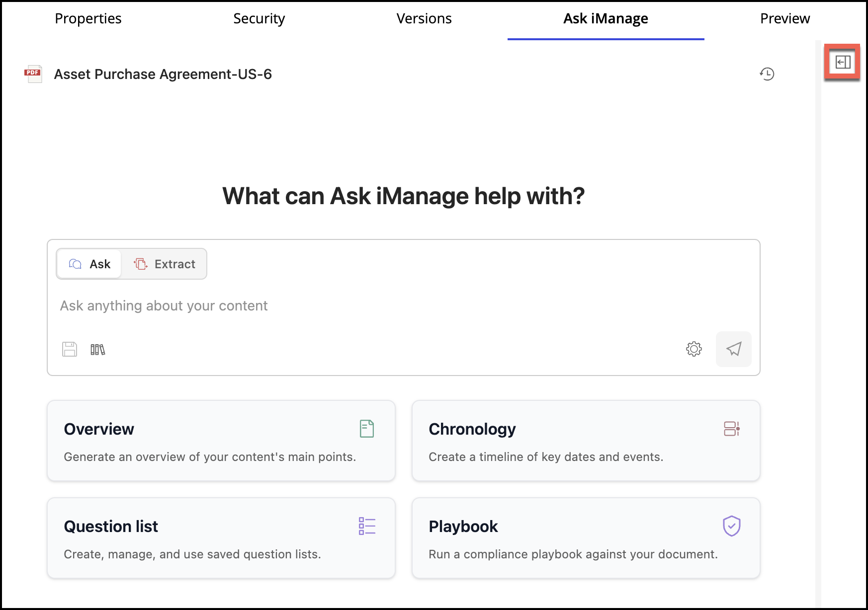Click the Overview document icon

tap(367, 429)
